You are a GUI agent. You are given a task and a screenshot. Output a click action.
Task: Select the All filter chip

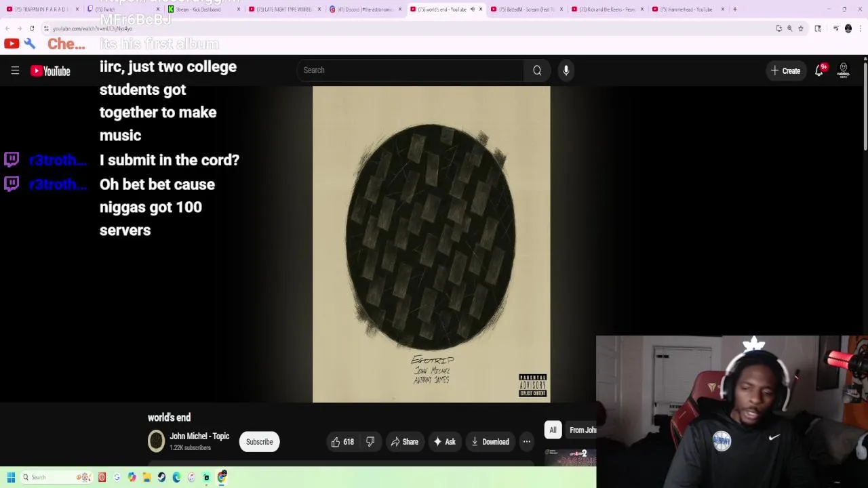pyautogui.click(x=553, y=430)
